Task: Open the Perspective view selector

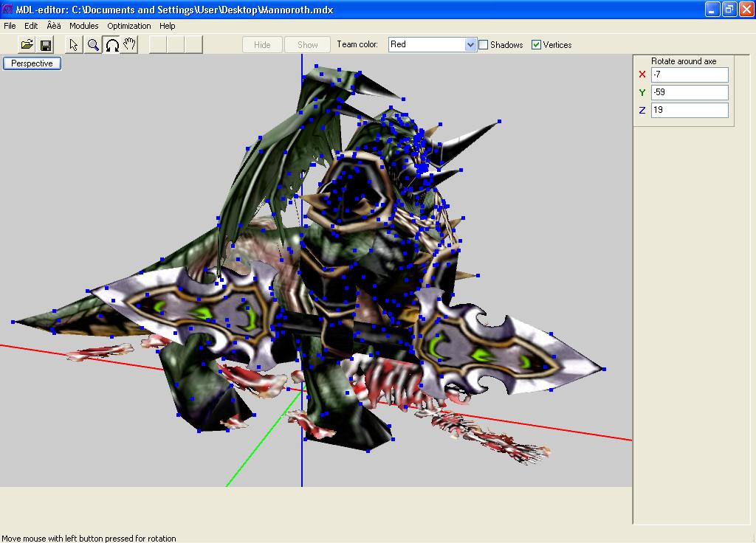Action: (x=32, y=63)
